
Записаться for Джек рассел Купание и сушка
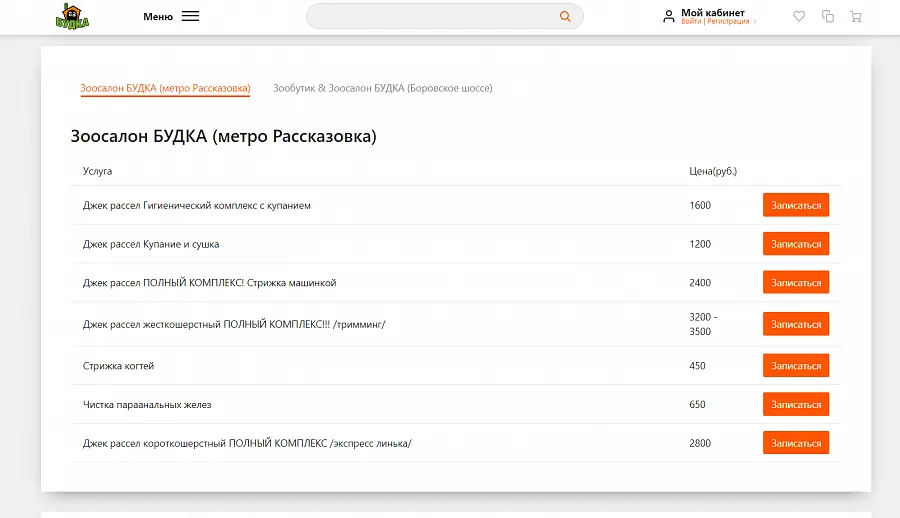(796, 243)
